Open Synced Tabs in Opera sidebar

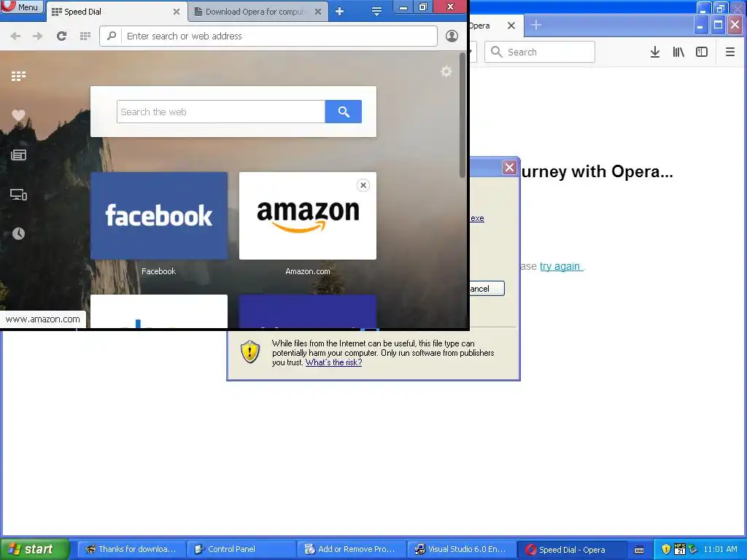tap(18, 194)
